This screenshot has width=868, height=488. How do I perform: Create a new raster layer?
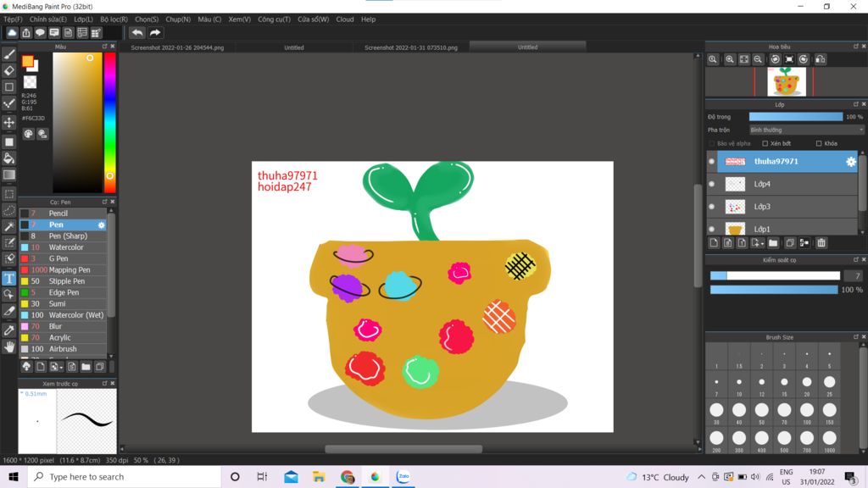[x=714, y=243]
